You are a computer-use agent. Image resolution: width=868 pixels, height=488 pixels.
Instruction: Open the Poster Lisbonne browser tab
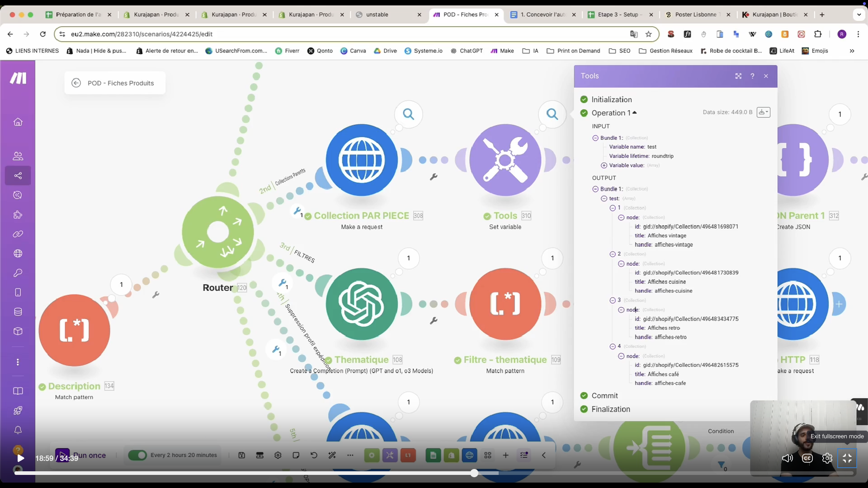[x=695, y=14]
